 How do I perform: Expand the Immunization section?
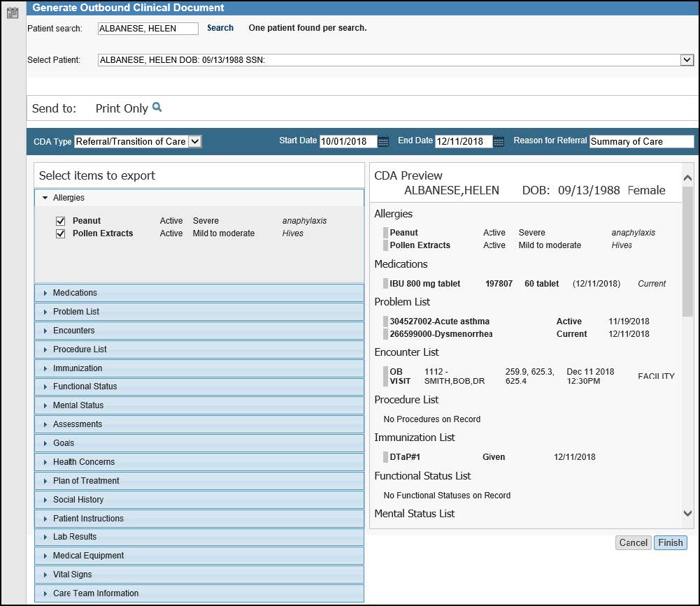pyautogui.click(x=199, y=368)
